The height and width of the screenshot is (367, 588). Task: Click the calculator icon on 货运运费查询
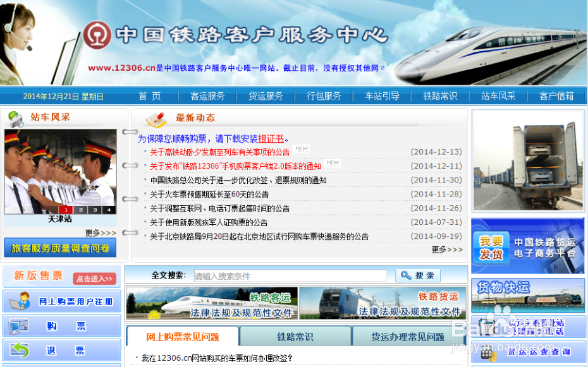(487, 354)
